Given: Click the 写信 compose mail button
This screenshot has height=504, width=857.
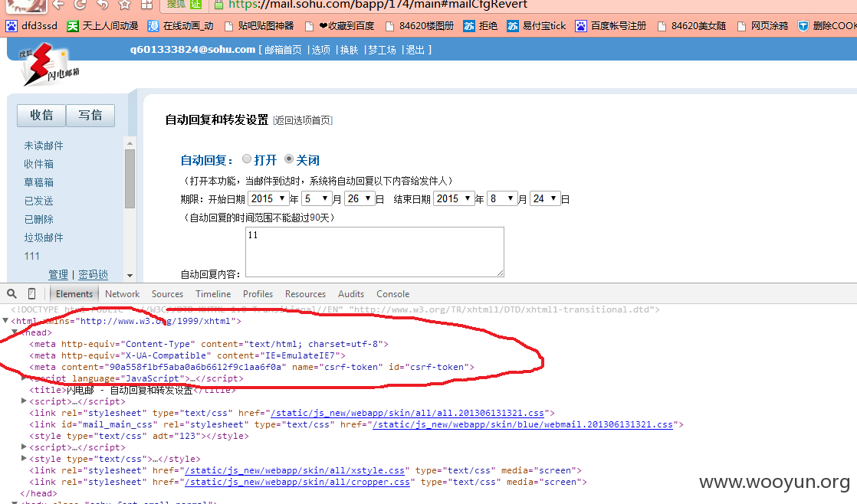Looking at the screenshot, I should [x=90, y=115].
